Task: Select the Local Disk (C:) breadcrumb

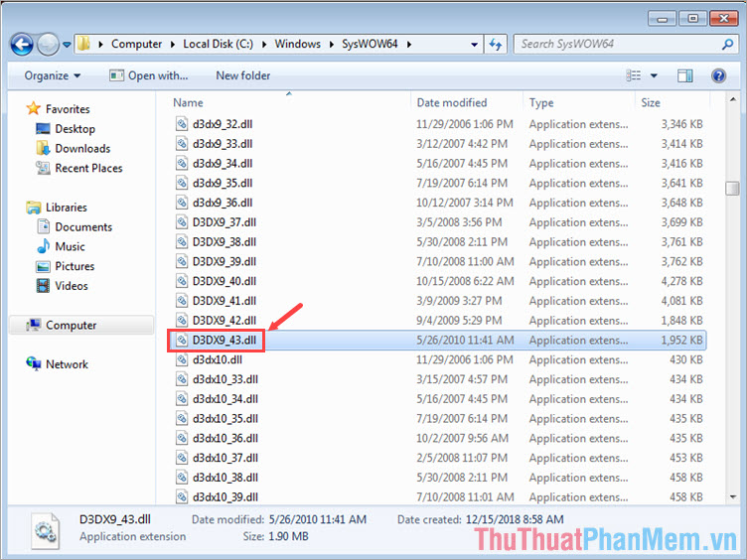Action: point(218,44)
